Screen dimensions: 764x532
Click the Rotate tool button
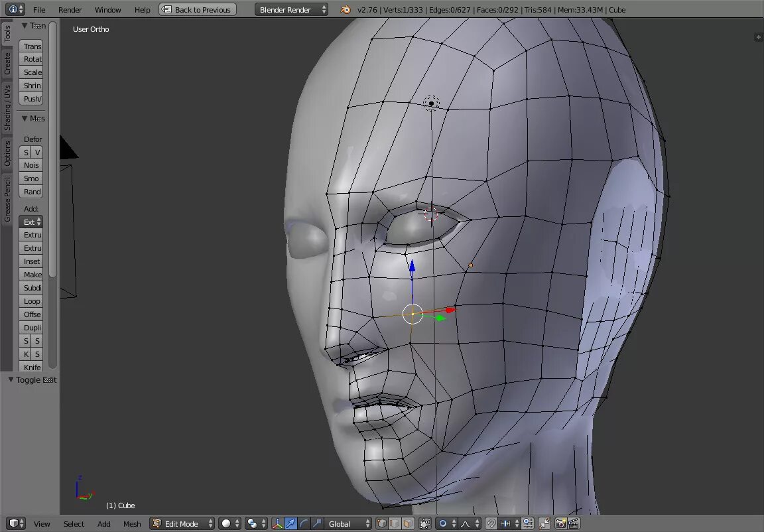pyautogui.click(x=31, y=60)
